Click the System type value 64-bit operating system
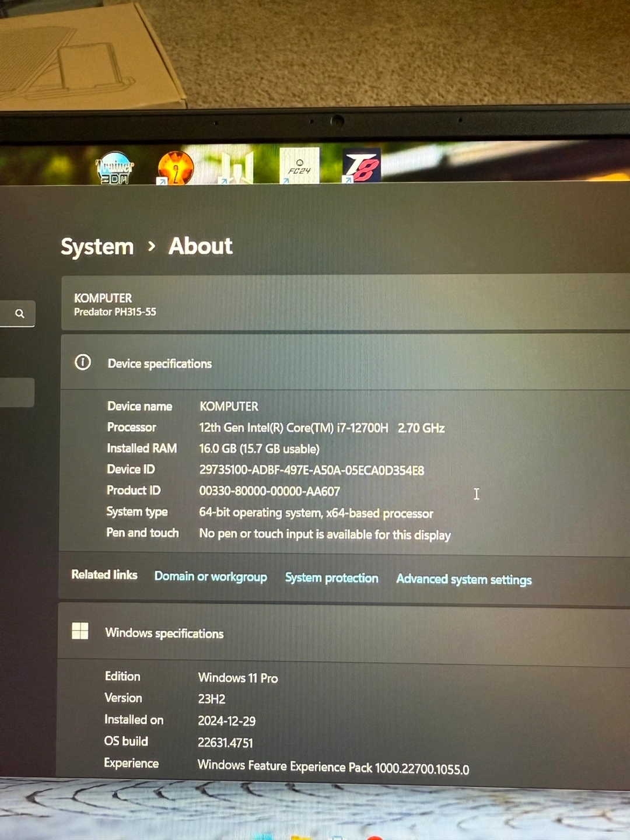630x840 pixels. (x=316, y=513)
